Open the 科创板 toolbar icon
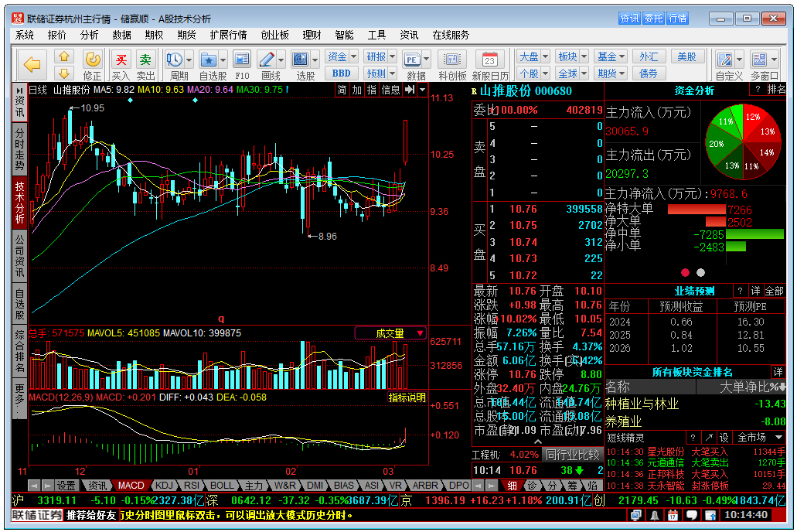The height and width of the screenshot is (532, 797). click(452, 60)
